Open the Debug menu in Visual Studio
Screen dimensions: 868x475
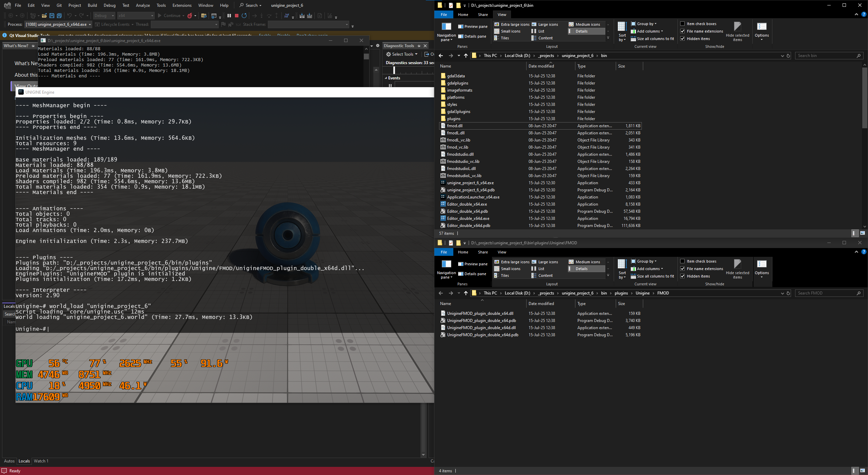109,5
